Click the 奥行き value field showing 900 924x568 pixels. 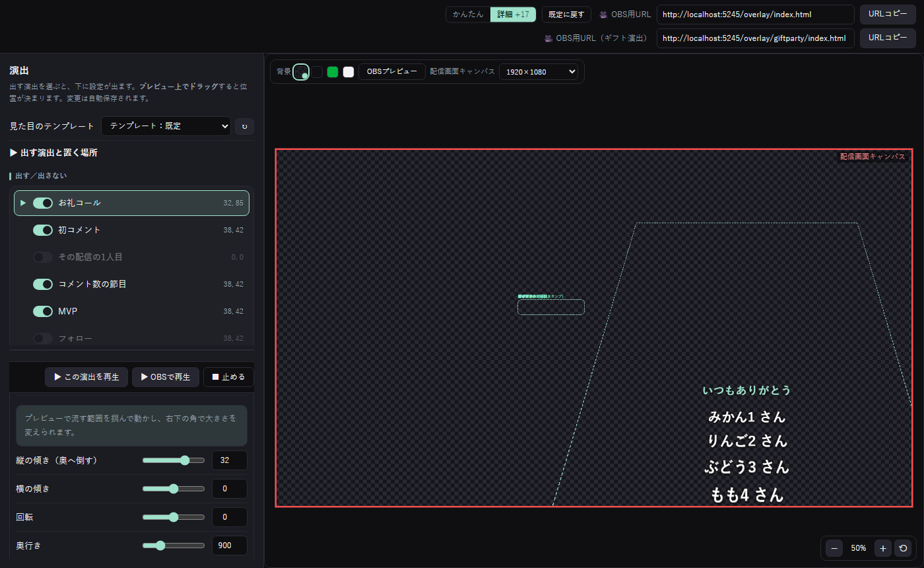coord(230,546)
